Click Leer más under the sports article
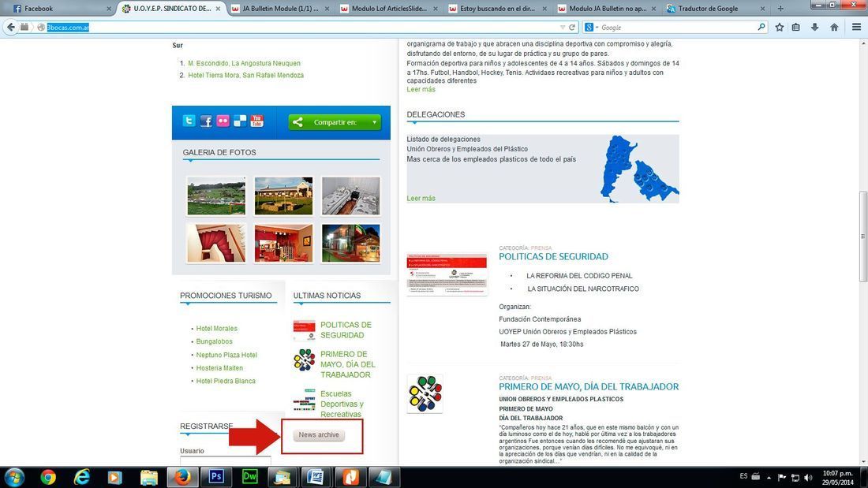This screenshot has width=868, height=488. click(x=421, y=89)
